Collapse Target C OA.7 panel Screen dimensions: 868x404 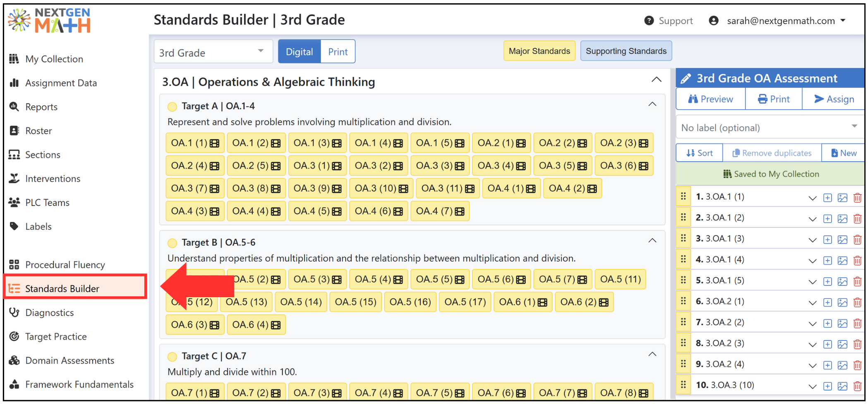tap(652, 354)
